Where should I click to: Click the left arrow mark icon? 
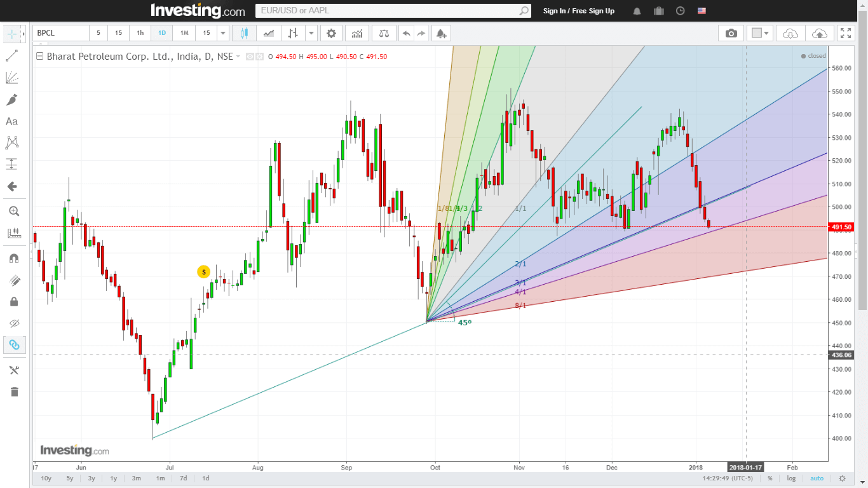point(11,186)
